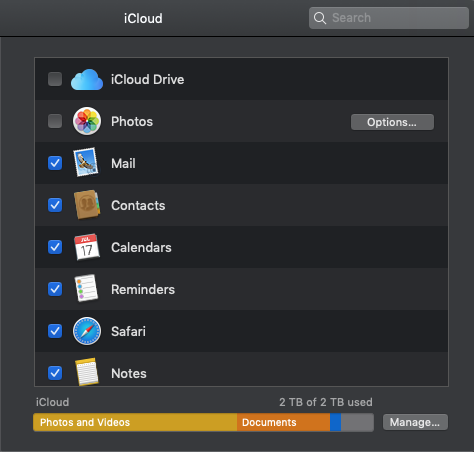Image resolution: width=474 pixels, height=452 pixels.
Task: Click the Reminders list icon
Action: [86, 288]
